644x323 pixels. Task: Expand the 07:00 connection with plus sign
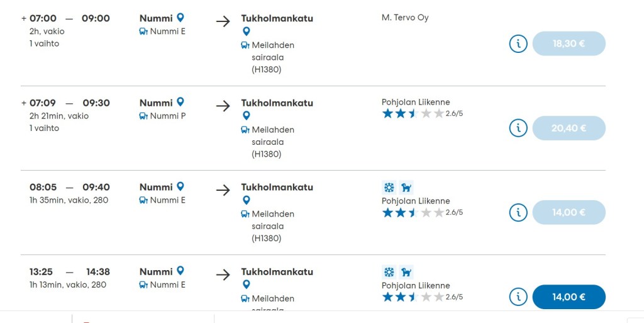24,18
